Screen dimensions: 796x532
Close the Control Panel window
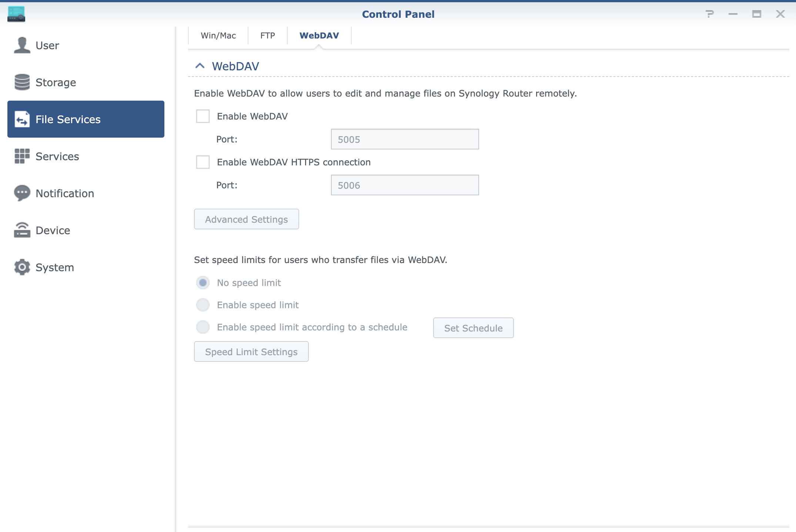point(780,14)
